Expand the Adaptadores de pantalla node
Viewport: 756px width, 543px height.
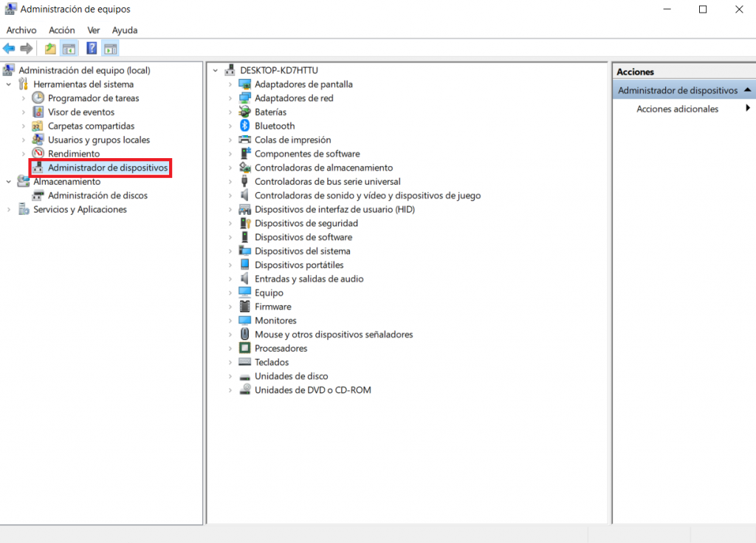coord(230,84)
